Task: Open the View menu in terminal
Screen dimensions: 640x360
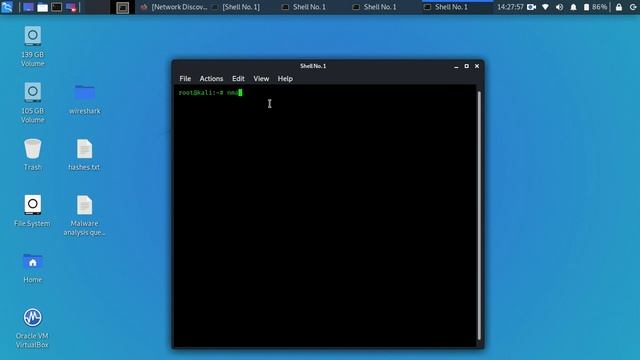Action: point(261,79)
